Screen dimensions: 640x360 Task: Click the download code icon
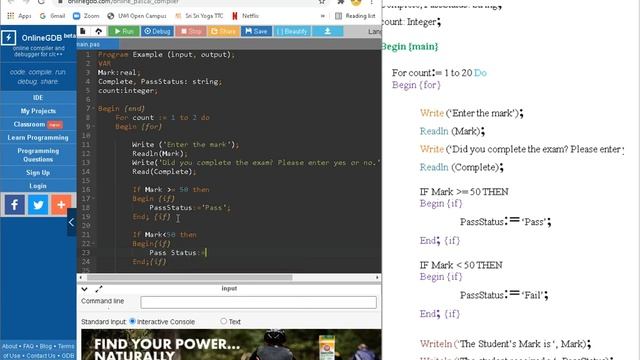pos(327,31)
